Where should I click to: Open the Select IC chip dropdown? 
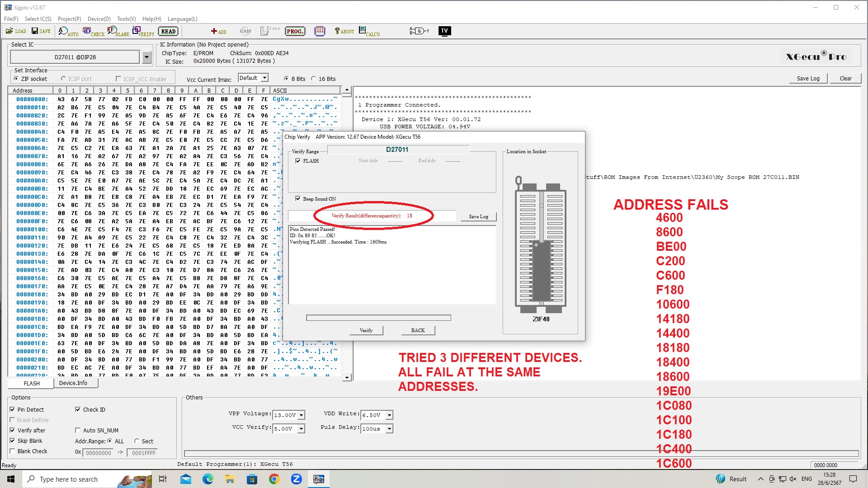click(146, 57)
